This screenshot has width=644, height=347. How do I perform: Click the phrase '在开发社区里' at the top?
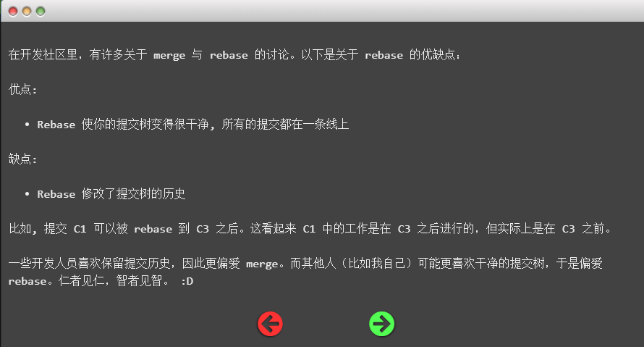coord(43,54)
